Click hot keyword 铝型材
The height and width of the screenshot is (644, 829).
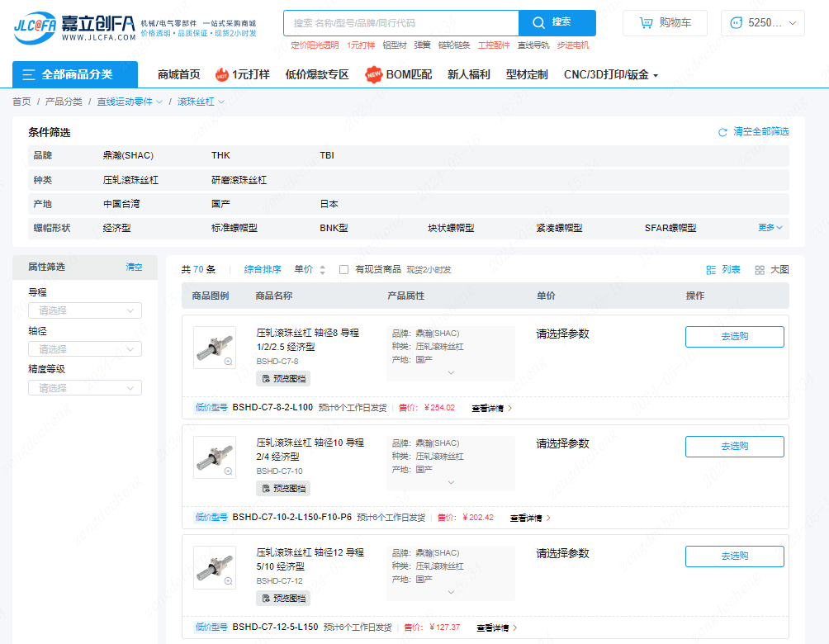[x=395, y=45]
